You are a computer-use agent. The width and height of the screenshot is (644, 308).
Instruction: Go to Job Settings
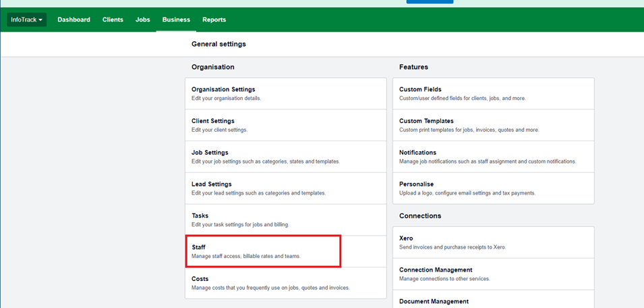[x=210, y=153]
